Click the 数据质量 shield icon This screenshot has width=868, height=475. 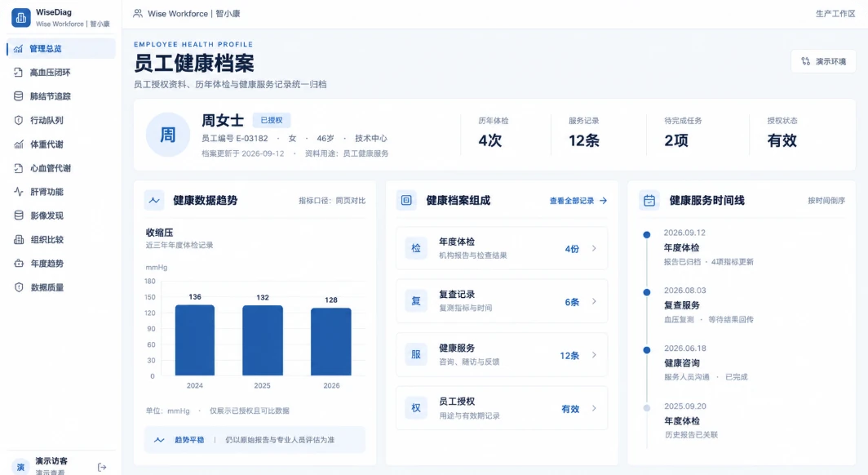[x=18, y=287]
